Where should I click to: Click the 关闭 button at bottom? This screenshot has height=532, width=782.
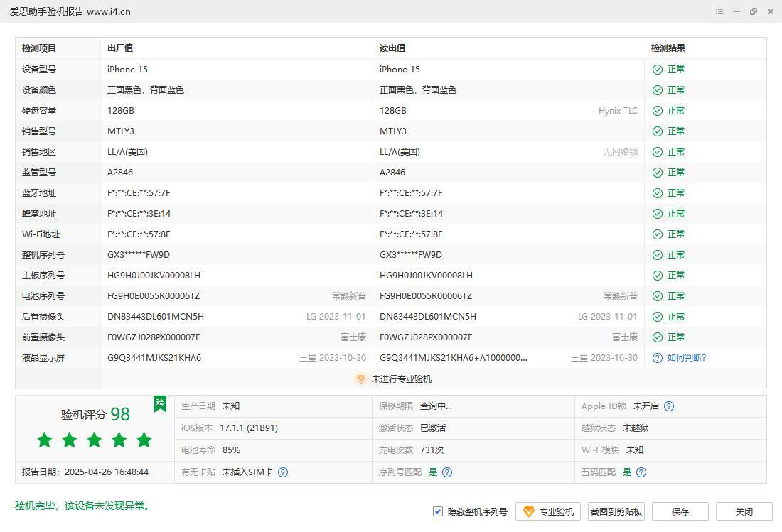click(x=744, y=511)
